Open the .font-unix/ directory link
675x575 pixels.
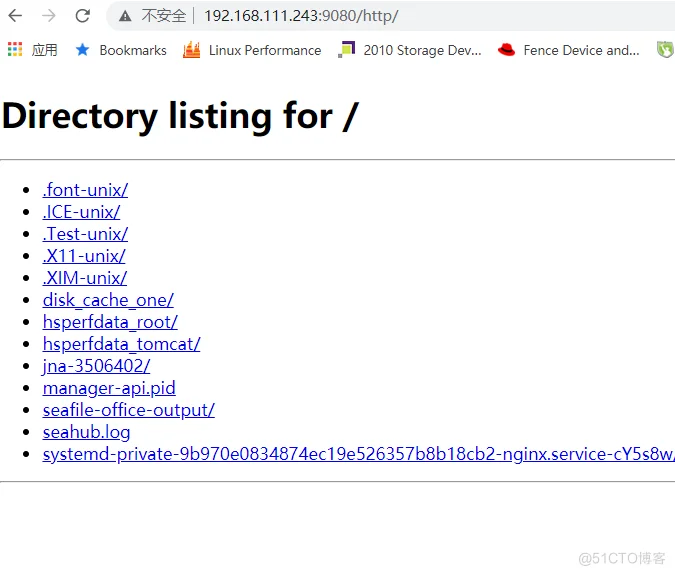coord(85,190)
